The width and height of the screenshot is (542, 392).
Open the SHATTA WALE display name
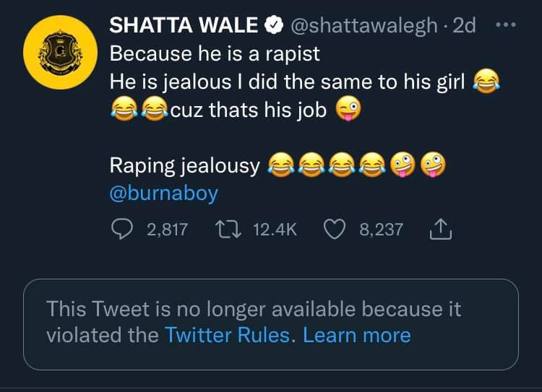(x=184, y=26)
